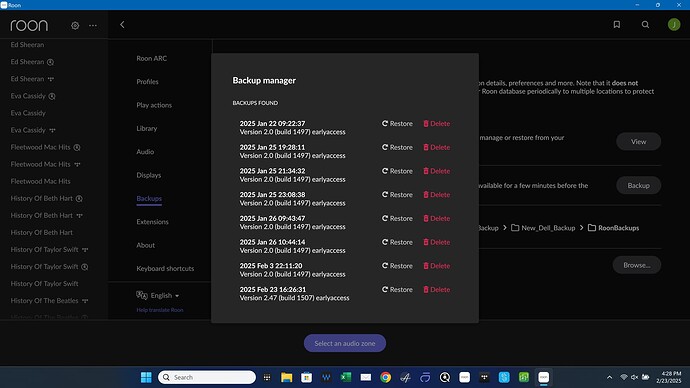Screen dimensions: 690x388
Task: Delete the 2025 Jan 26 09:43:47 backup
Action: 437,219
